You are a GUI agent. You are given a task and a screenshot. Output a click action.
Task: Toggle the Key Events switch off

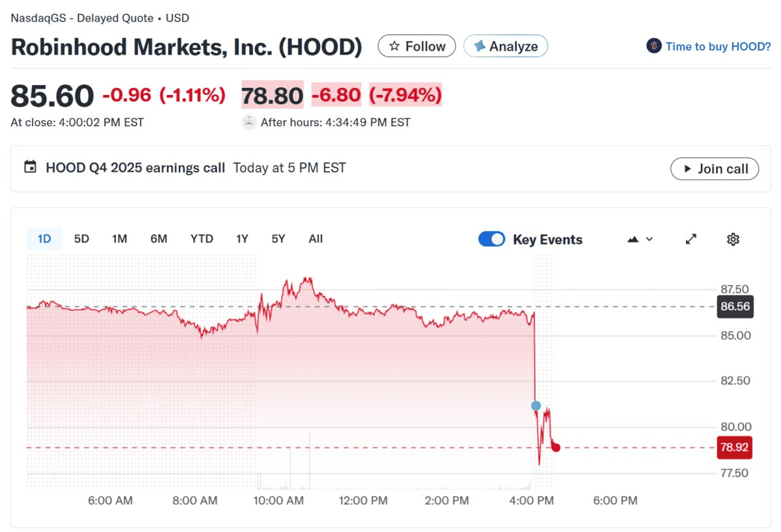click(491, 239)
